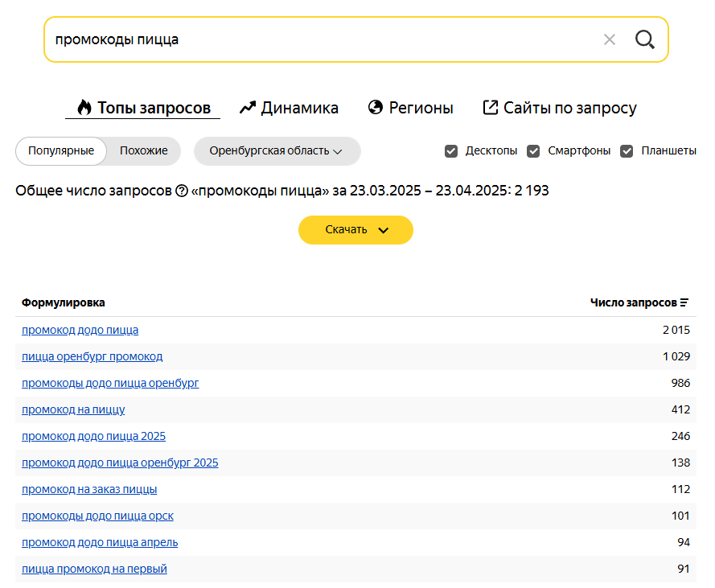
Task: Click the query count value 412
Action: [x=680, y=409]
